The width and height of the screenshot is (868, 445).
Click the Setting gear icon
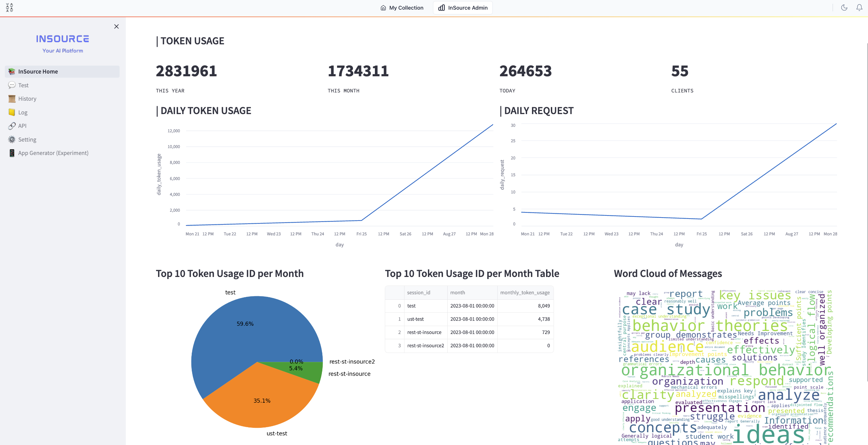tap(12, 140)
